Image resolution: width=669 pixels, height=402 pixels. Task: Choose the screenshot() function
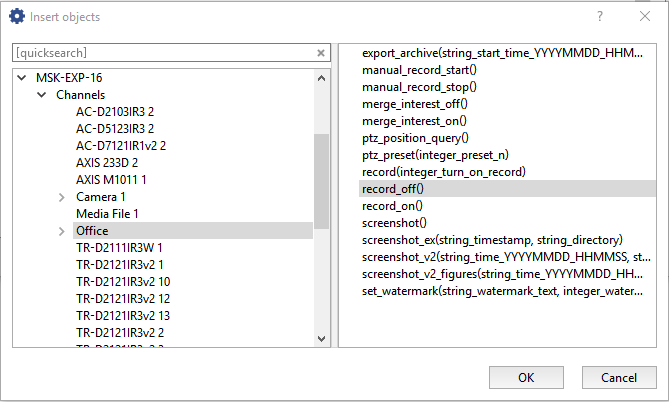point(394,222)
